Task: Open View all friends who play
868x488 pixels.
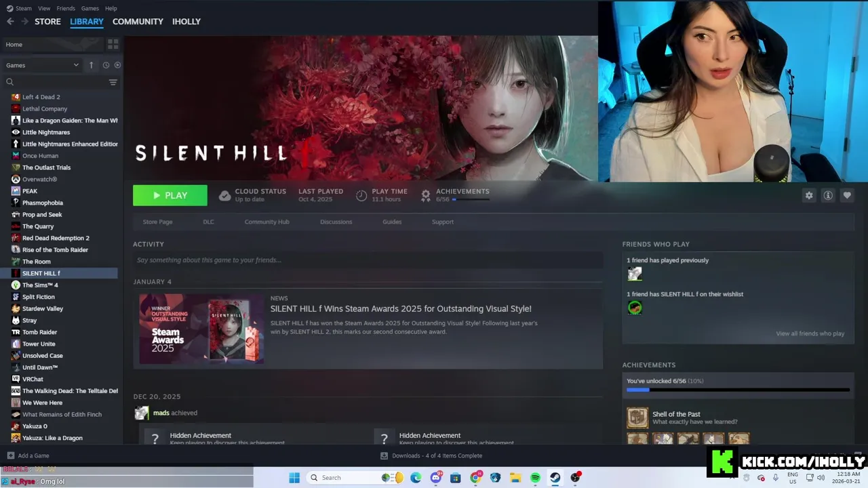Action: [x=810, y=333]
